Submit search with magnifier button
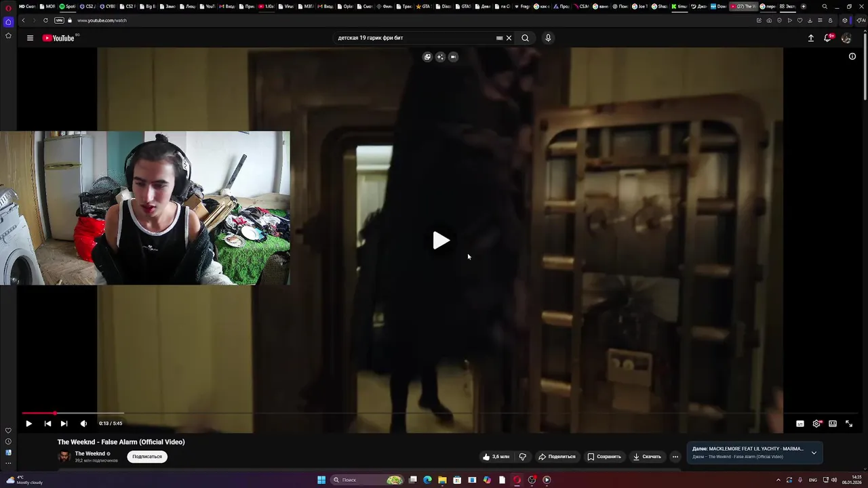This screenshot has height=488, width=868. pos(525,38)
